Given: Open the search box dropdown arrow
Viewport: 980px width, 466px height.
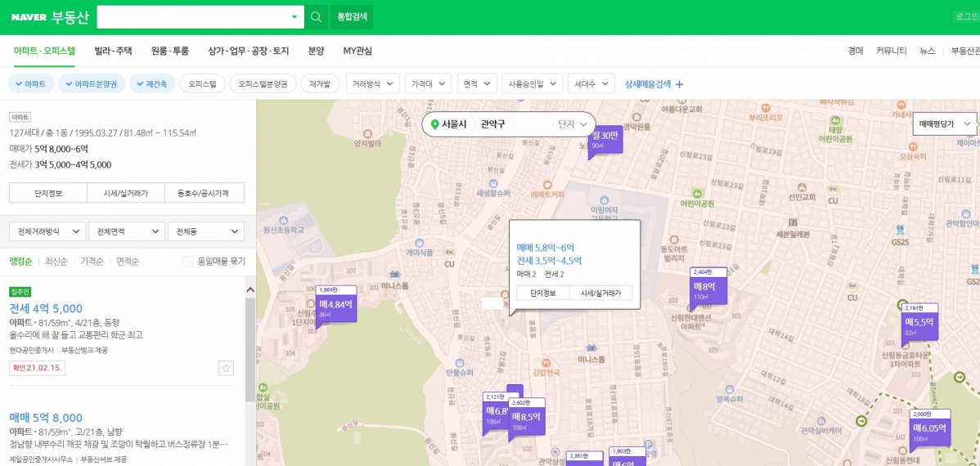Looking at the screenshot, I should pos(294,17).
